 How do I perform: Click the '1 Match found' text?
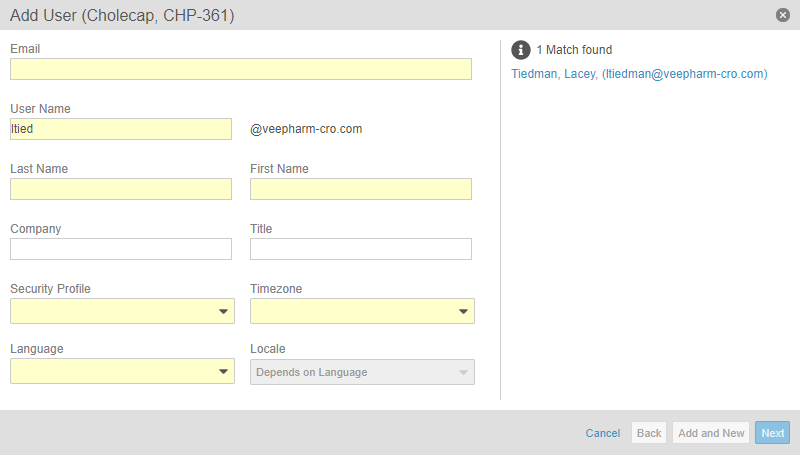(574, 50)
